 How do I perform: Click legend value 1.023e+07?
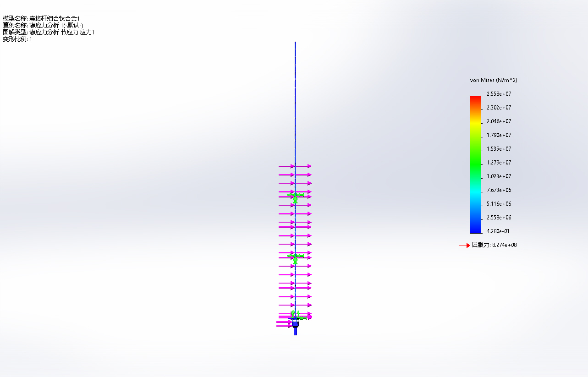499,176
